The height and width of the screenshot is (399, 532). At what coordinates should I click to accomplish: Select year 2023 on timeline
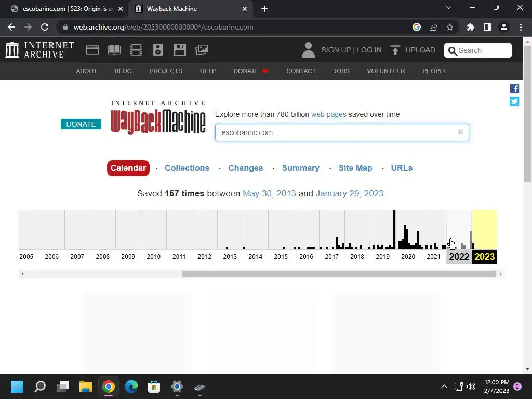pos(485,257)
